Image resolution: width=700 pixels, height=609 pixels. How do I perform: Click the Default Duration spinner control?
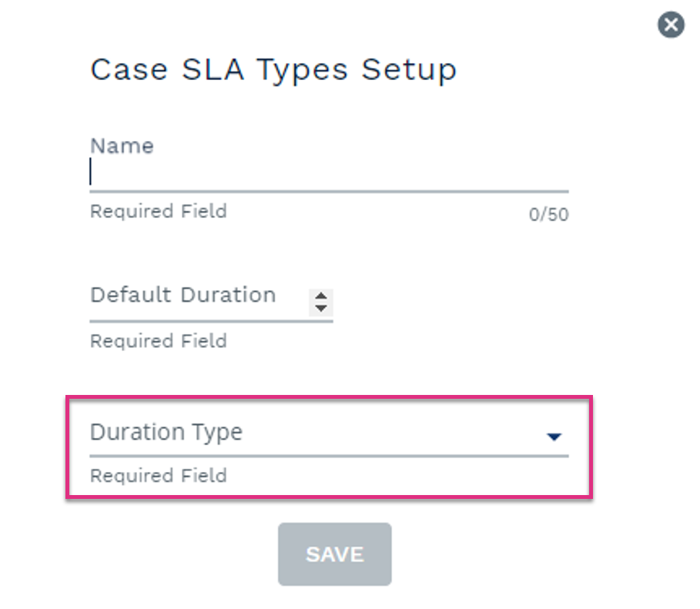(x=320, y=303)
